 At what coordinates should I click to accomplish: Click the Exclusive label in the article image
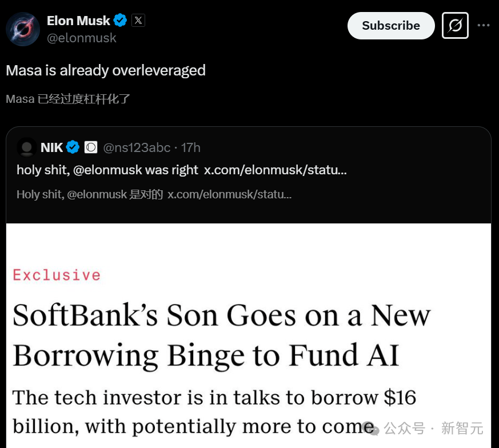tap(57, 275)
